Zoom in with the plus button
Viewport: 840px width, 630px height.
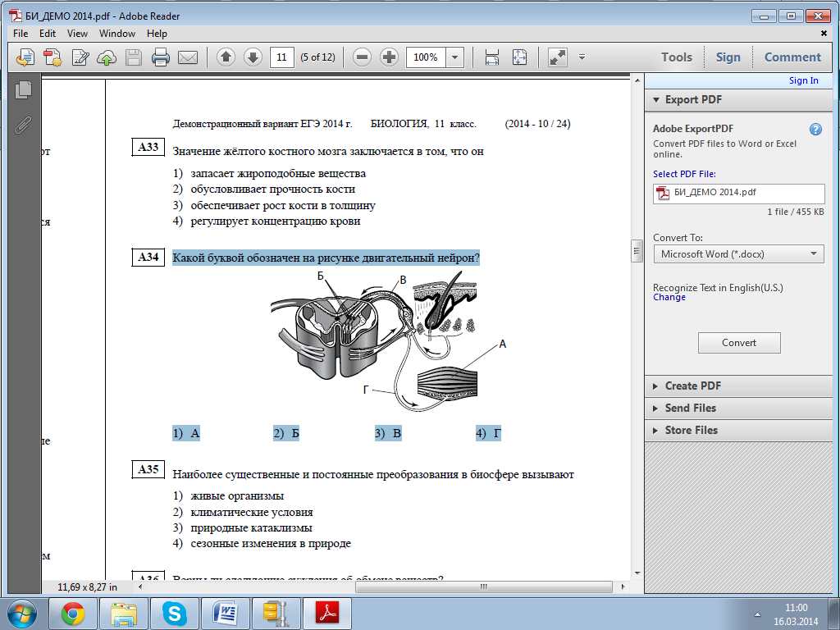[389, 57]
